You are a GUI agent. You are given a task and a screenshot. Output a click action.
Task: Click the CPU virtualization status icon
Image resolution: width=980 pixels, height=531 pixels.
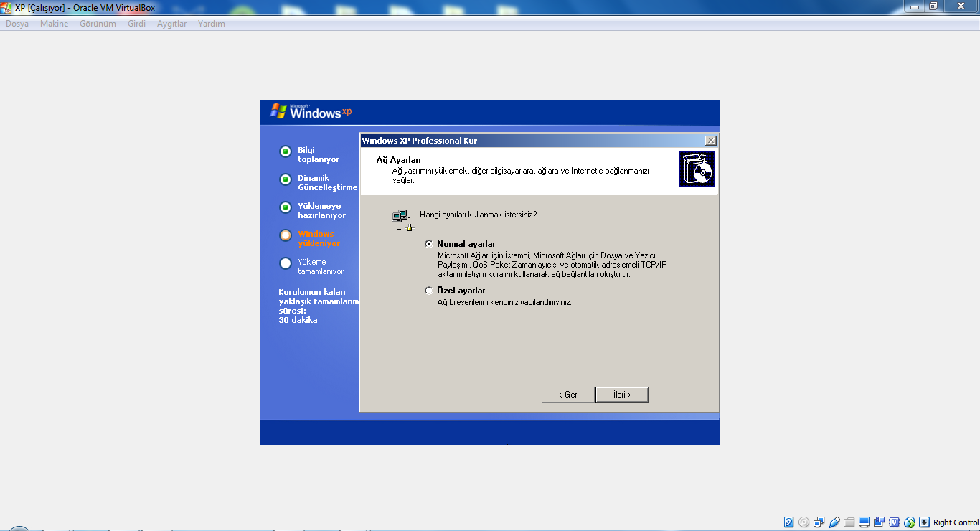[894, 522]
